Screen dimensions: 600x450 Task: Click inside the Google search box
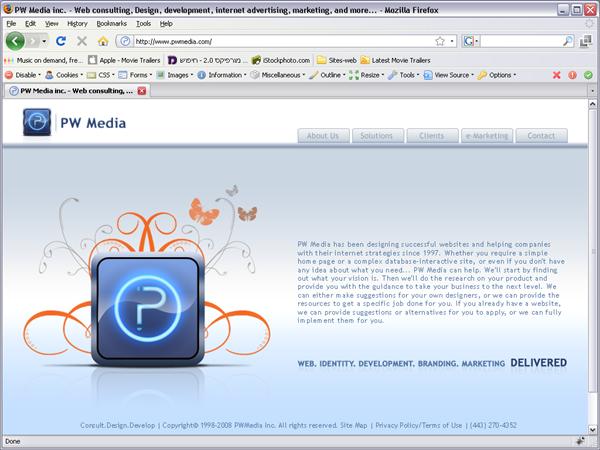(521, 41)
